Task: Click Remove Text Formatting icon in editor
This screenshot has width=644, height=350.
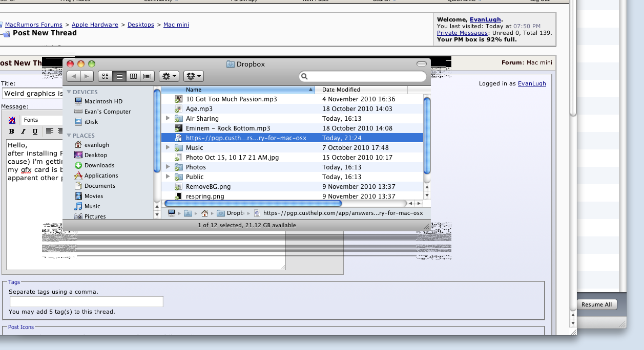Action: pyautogui.click(x=12, y=120)
